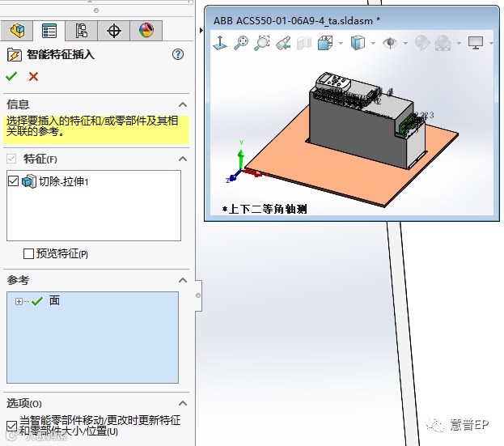Collapse the 参考 section
Viewport: 504px width, 446px height.
[183, 280]
